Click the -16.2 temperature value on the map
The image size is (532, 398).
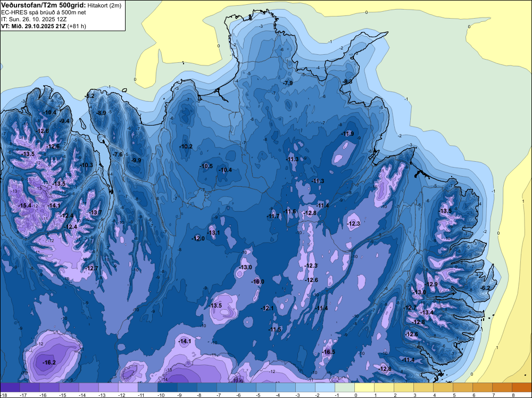[x=49, y=362]
